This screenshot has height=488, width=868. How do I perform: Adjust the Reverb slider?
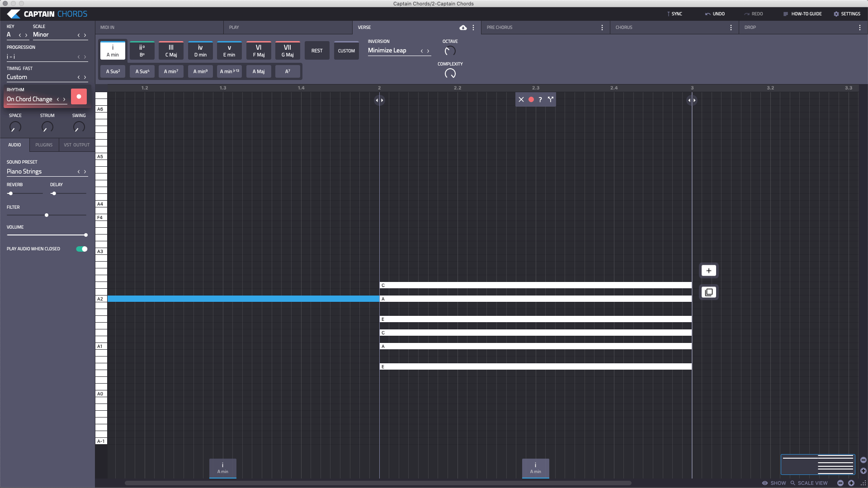pyautogui.click(x=25, y=193)
